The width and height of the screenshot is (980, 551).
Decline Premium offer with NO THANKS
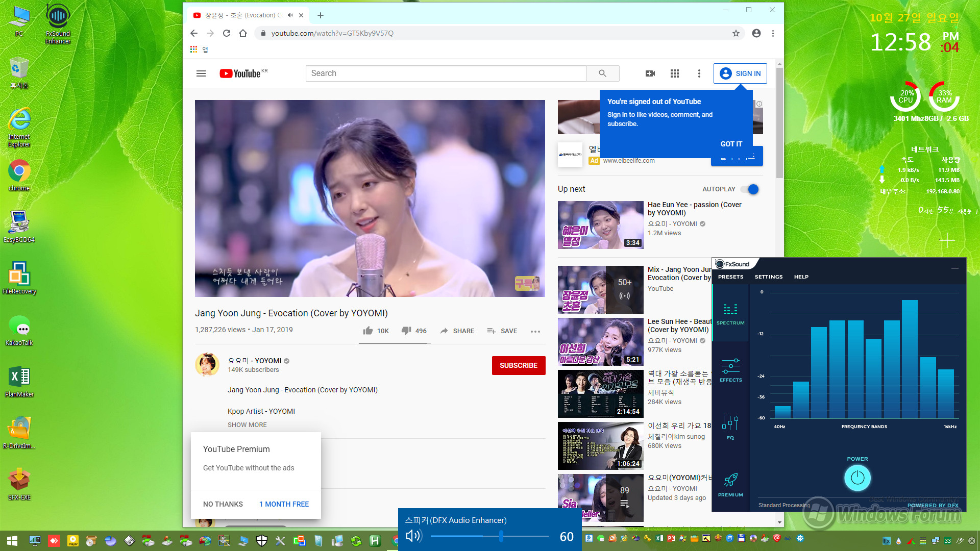[x=223, y=504]
